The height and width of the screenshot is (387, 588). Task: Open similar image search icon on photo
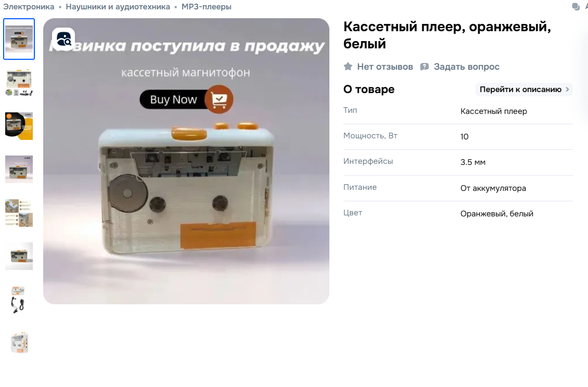coord(63,39)
